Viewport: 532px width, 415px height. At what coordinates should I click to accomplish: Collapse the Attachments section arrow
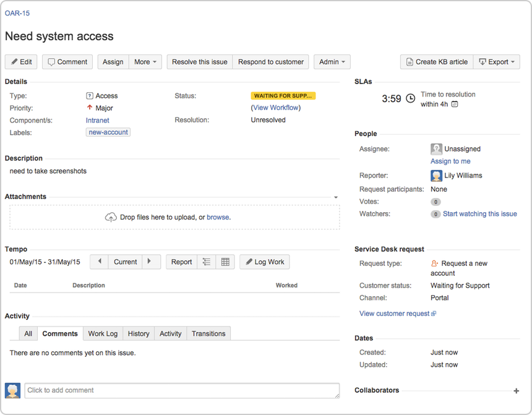tap(336, 197)
